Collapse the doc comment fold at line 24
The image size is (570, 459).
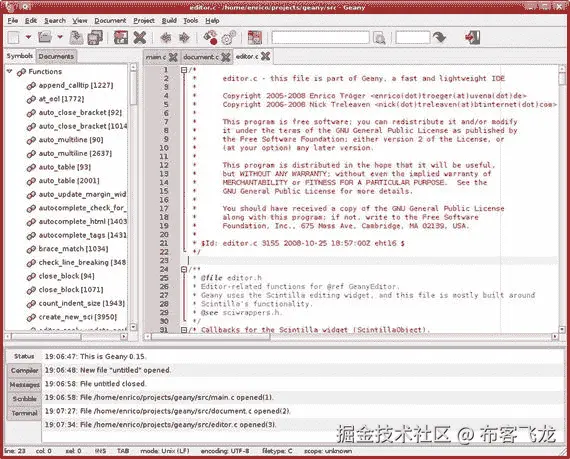184,269
